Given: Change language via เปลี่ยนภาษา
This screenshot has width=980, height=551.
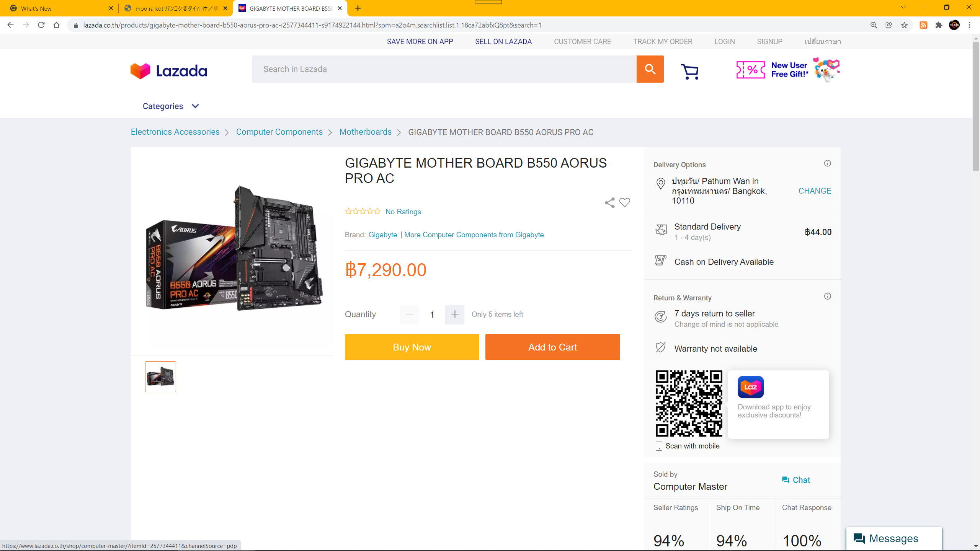Looking at the screenshot, I should click(823, 42).
